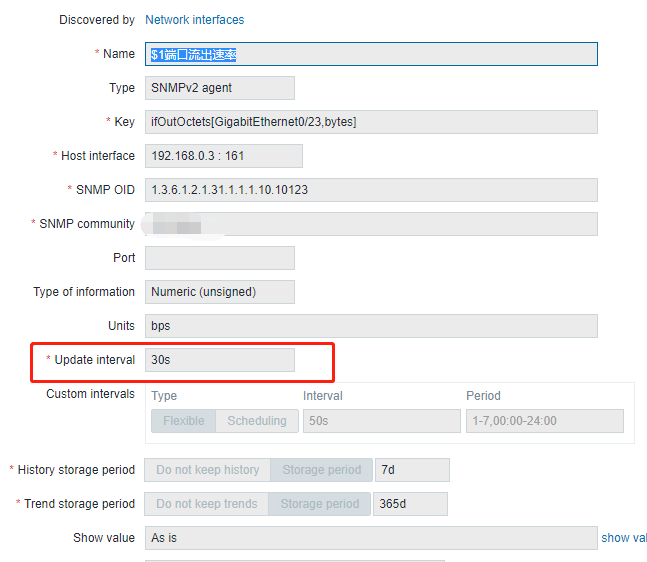This screenshot has height=562, width=647.
Task: Select Scheduling custom interval type
Action: pos(256,421)
